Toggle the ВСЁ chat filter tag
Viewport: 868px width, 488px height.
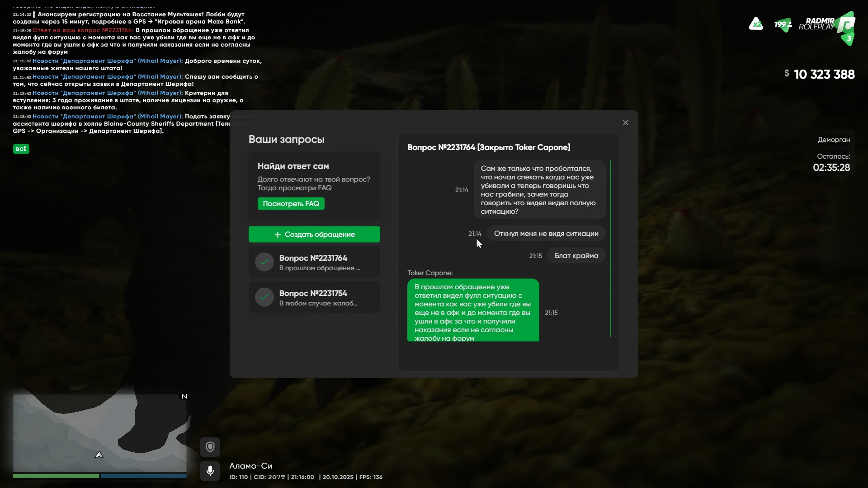(x=21, y=149)
